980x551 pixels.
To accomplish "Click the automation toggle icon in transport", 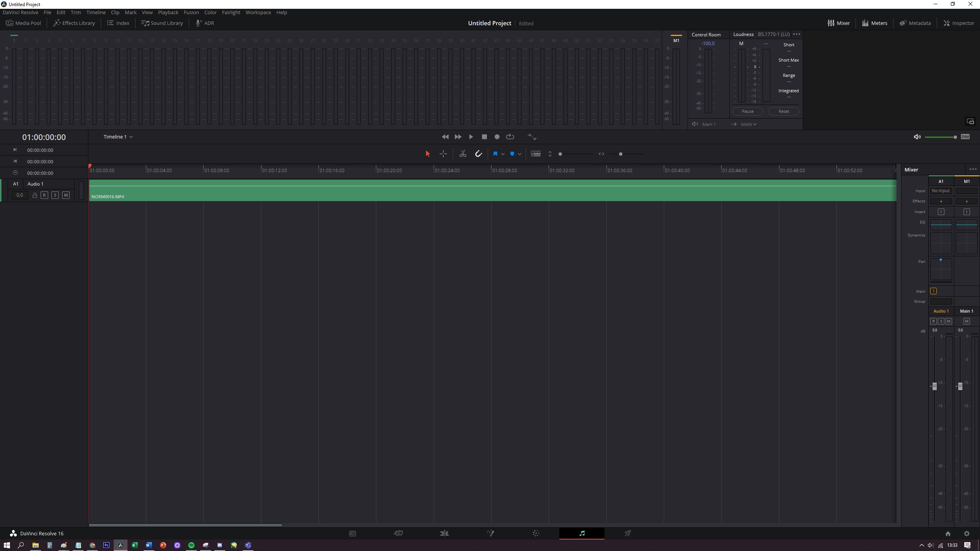I will pyautogui.click(x=532, y=137).
